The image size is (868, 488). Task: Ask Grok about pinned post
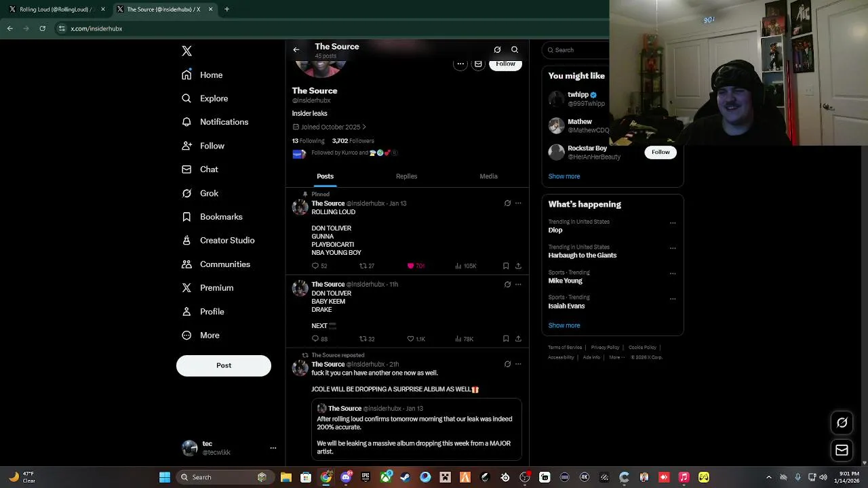[507, 203]
